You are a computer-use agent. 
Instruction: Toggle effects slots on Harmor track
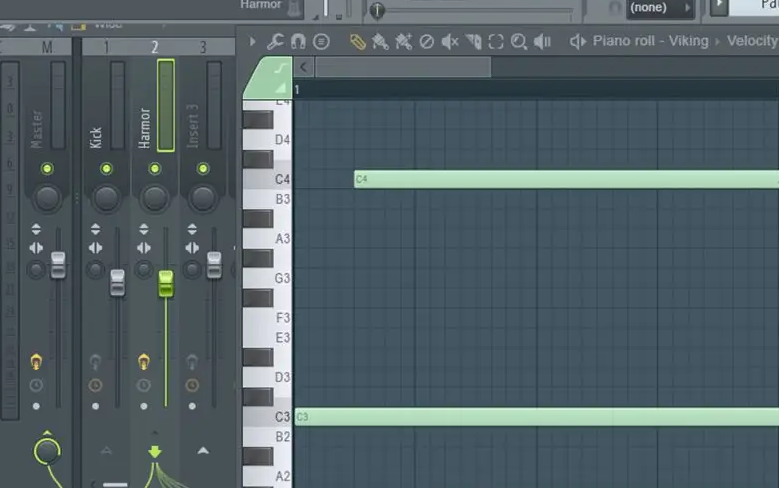(144, 361)
